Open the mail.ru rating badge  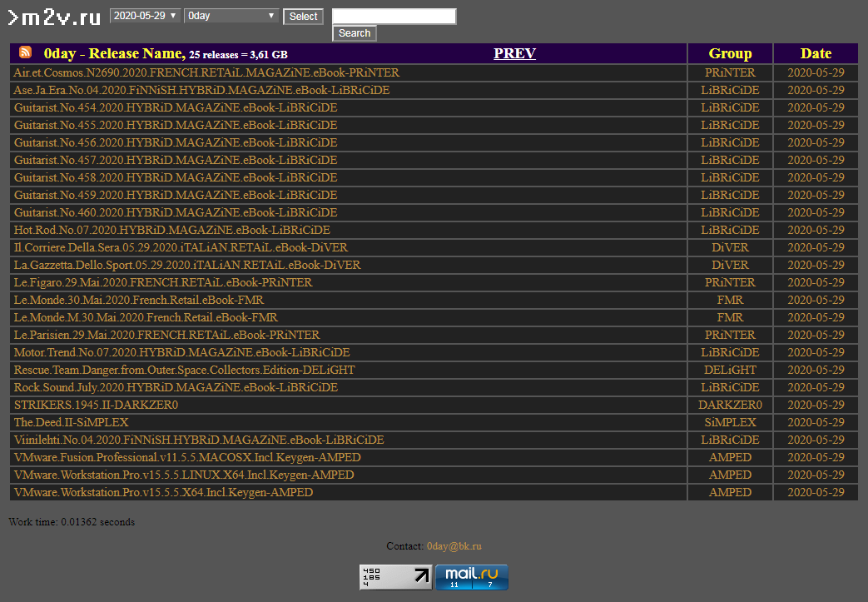[x=472, y=577]
